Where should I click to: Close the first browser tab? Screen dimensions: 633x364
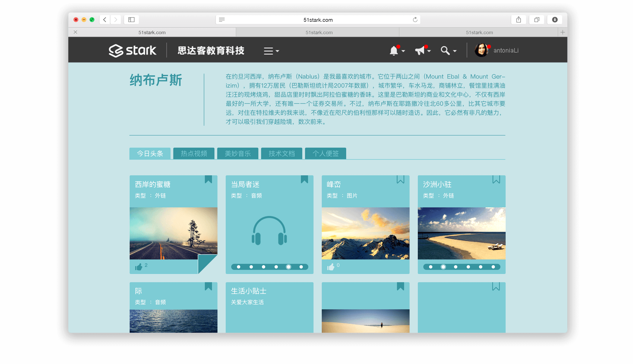click(75, 32)
